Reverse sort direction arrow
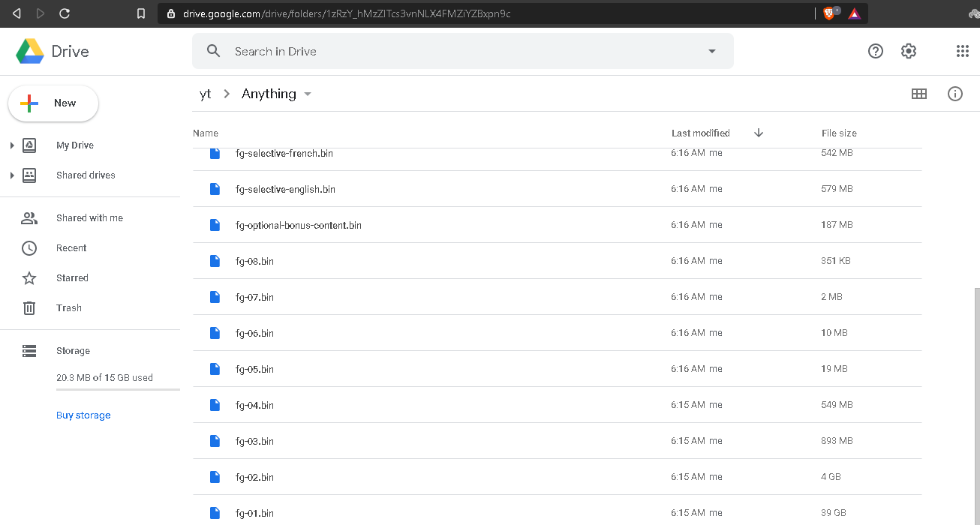This screenshot has height=525, width=980. coord(759,133)
